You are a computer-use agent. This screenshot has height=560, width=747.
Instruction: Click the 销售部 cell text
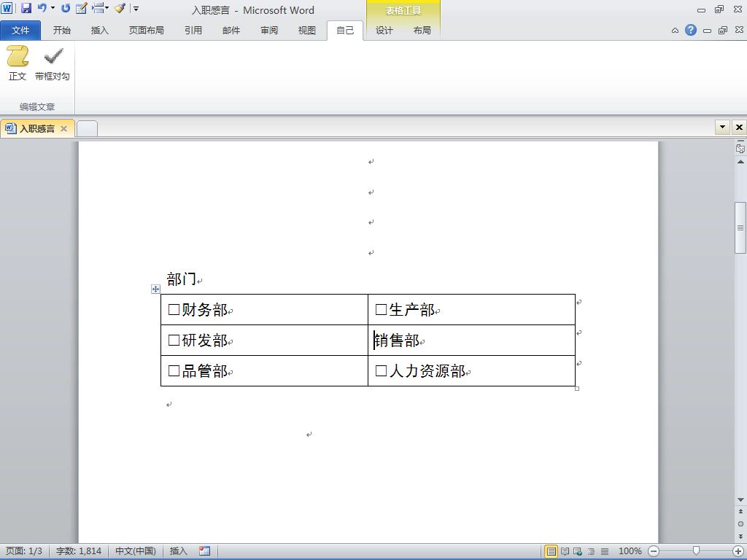pyautogui.click(x=397, y=341)
